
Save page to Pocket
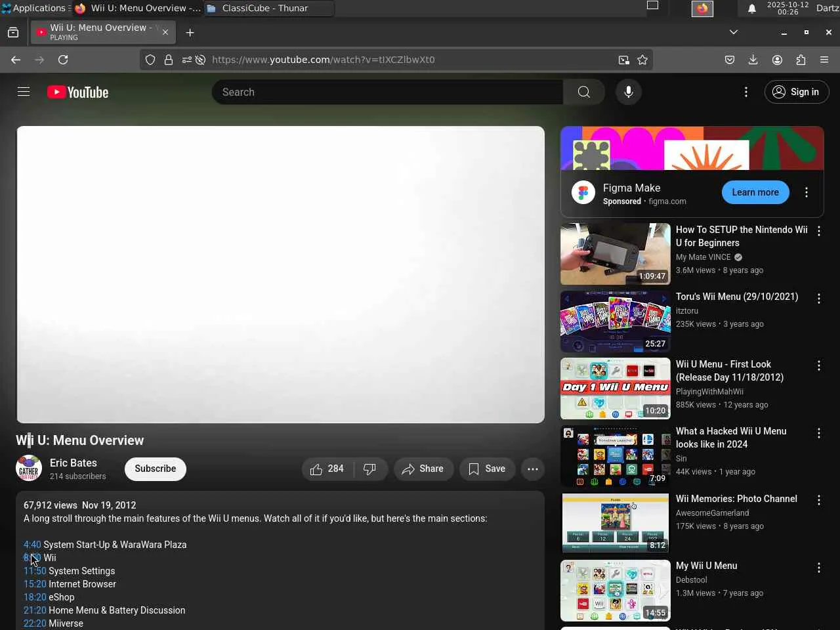click(x=730, y=60)
